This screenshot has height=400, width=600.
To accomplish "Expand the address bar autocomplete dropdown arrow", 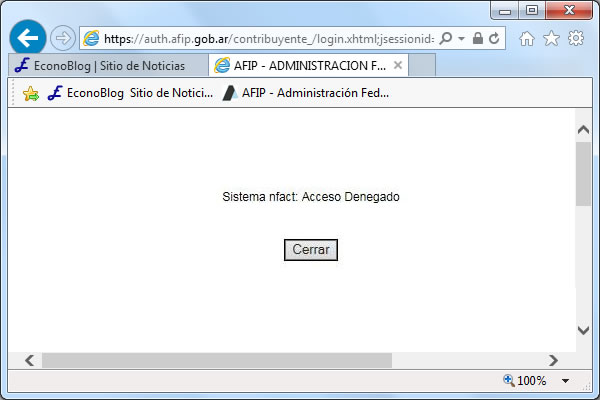I will coord(461,38).
